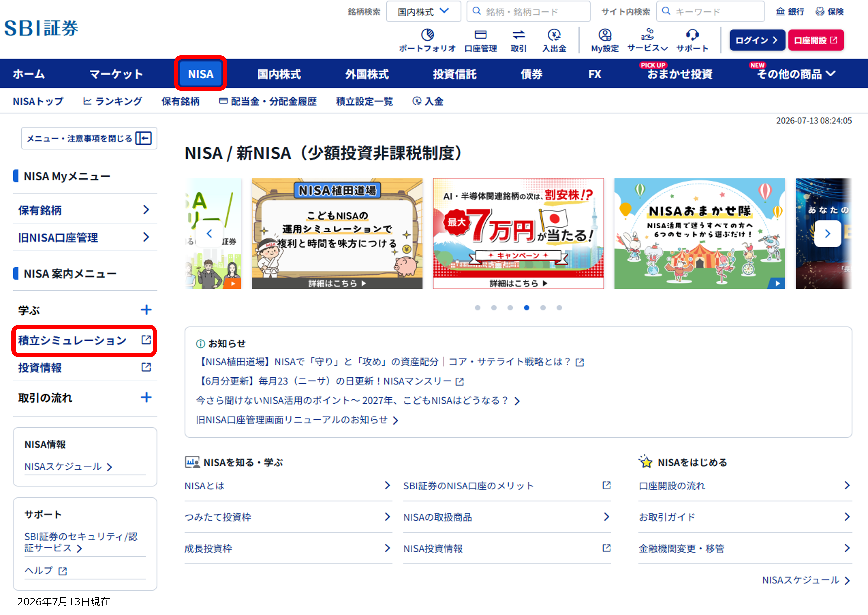This screenshot has width=868, height=615.
Task: Click メニュー・注意事項を閉じる collapse button
Action: point(89,138)
